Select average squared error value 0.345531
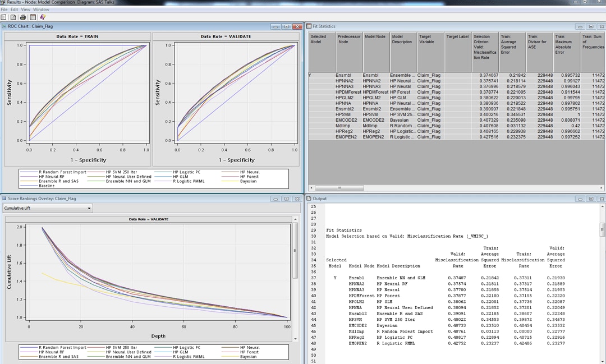The image size is (606, 364). coord(512,115)
